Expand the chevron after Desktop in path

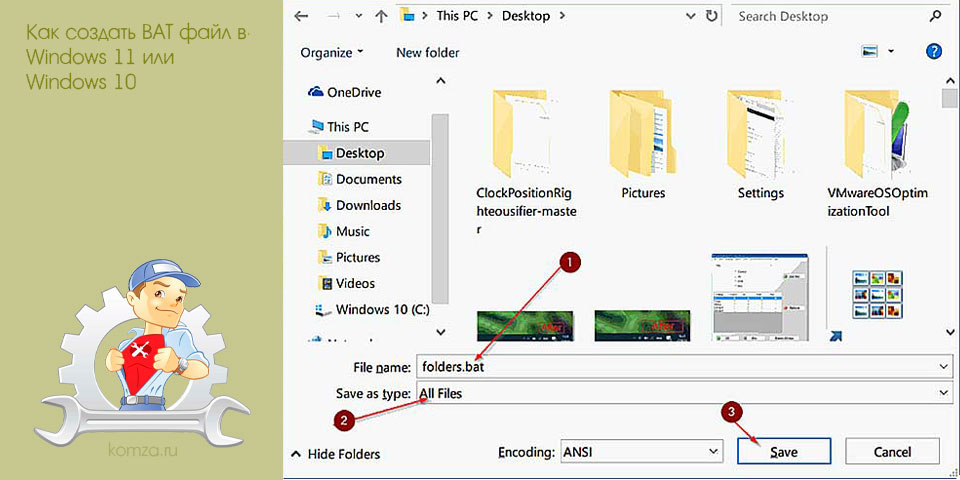coord(563,17)
